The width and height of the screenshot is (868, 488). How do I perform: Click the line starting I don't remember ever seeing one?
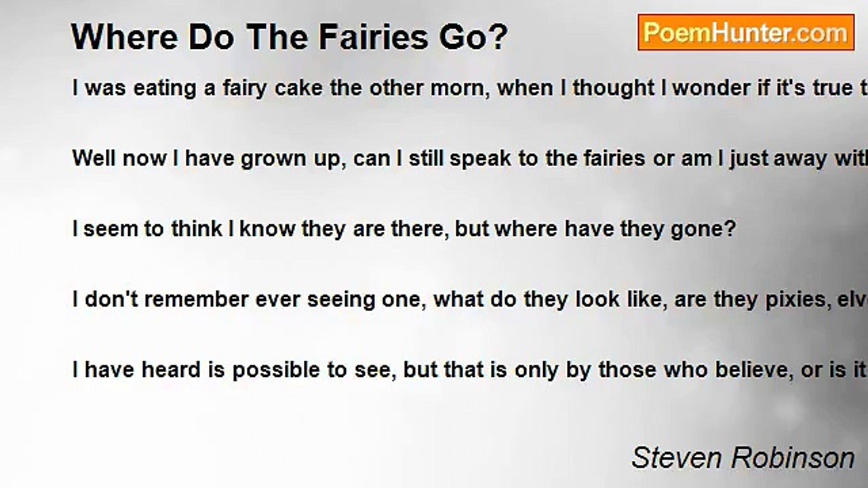(x=470, y=299)
